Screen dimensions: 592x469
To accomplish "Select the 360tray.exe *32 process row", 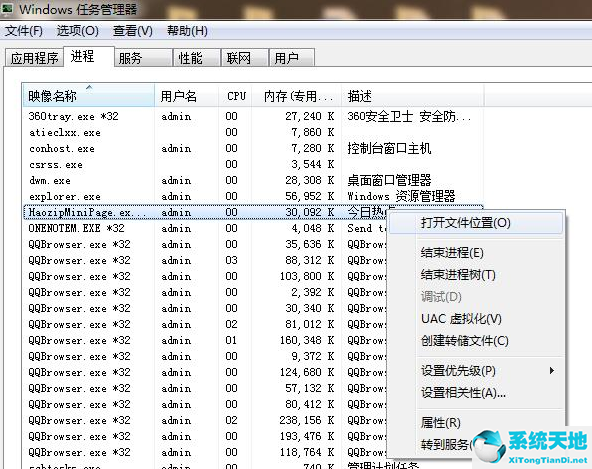I will 253,116.
